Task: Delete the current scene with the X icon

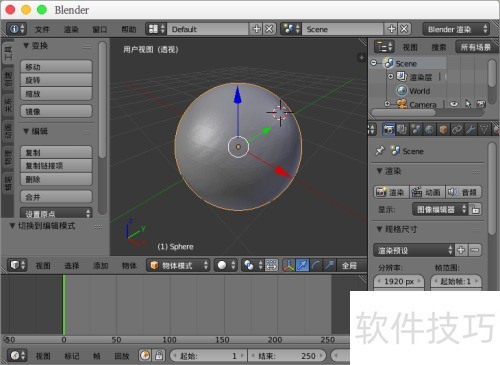Action: [x=404, y=29]
